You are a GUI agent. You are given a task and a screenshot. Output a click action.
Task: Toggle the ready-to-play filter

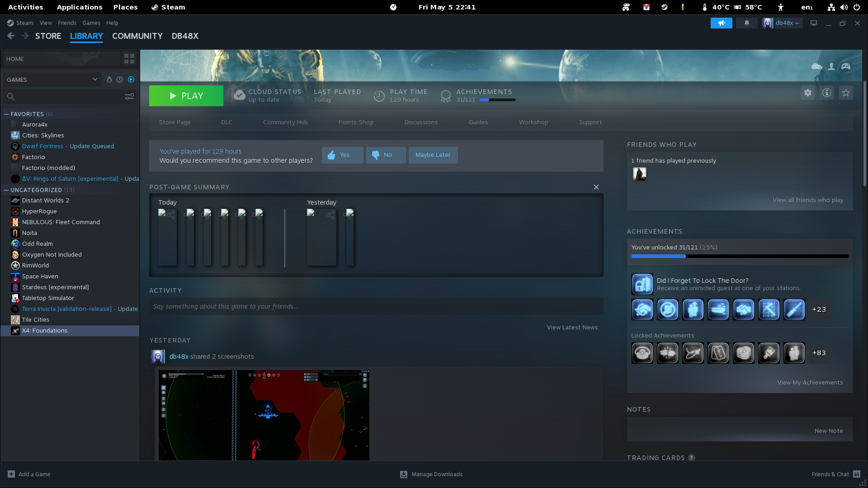131,80
